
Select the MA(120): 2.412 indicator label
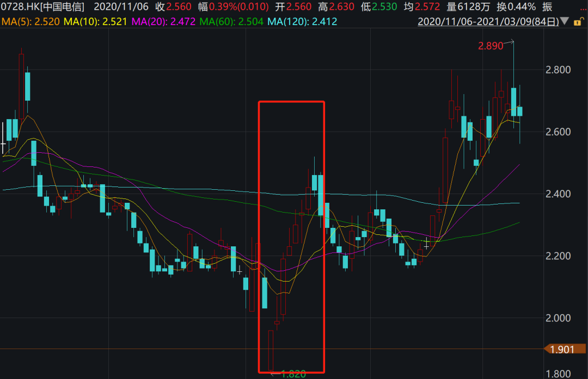tap(302, 22)
